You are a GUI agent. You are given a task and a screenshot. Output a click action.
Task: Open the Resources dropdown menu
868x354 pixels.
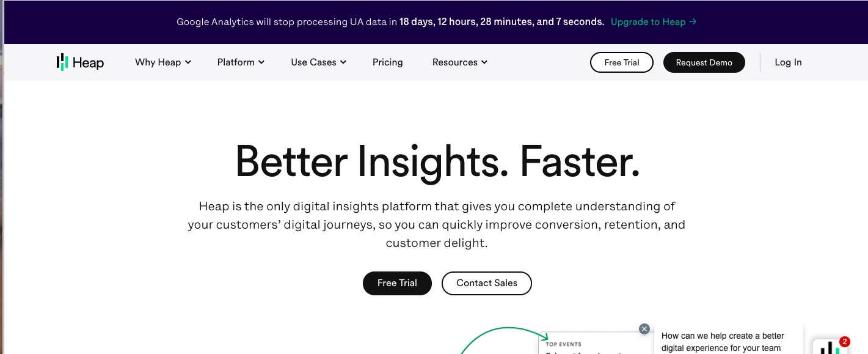pyautogui.click(x=459, y=62)
